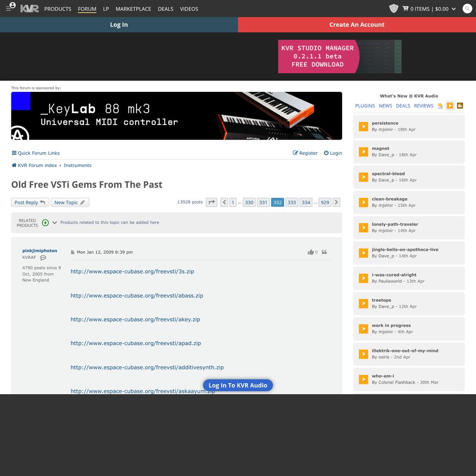Open the abass.zip download link
This screenshot has height=476, width=476.
tap(137, 296)
